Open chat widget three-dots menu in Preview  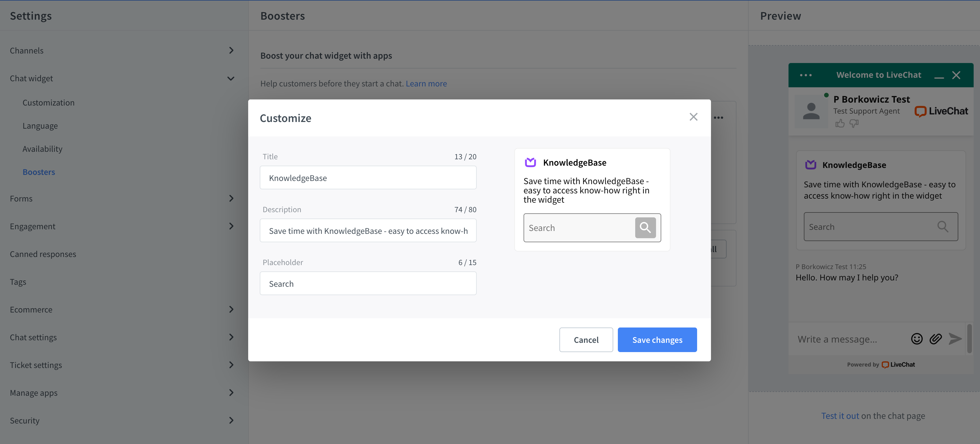[805, 75]
